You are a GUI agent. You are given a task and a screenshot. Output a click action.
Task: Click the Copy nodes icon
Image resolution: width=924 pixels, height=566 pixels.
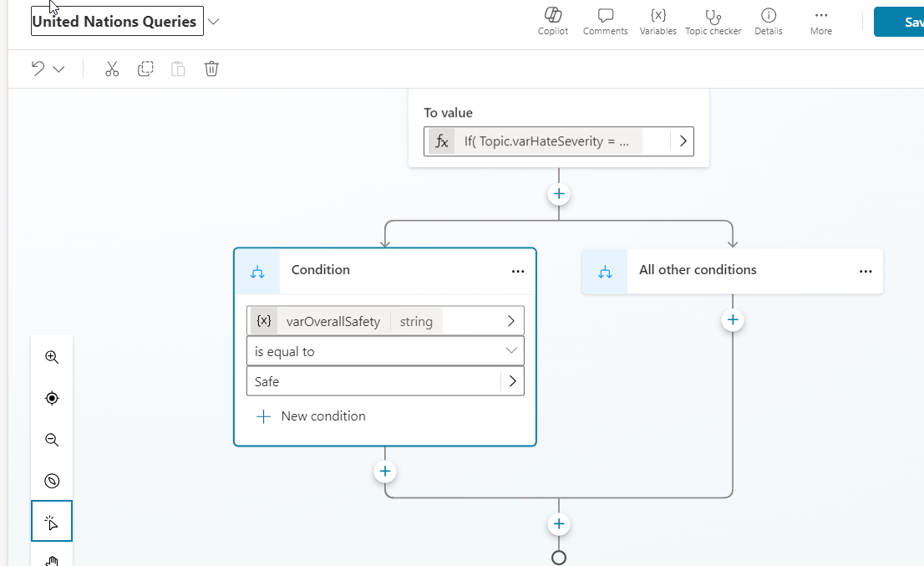click(145, 69)
